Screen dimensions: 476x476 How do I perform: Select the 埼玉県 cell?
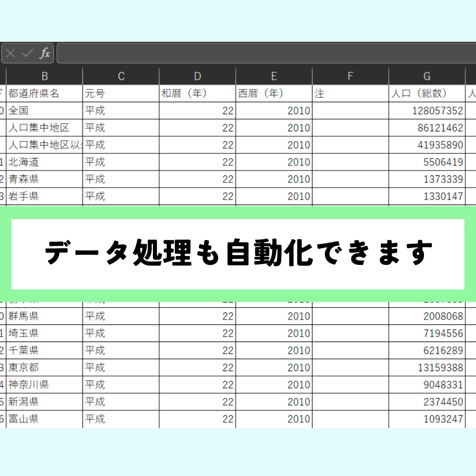pyautogui.click(x=45, y=333)
